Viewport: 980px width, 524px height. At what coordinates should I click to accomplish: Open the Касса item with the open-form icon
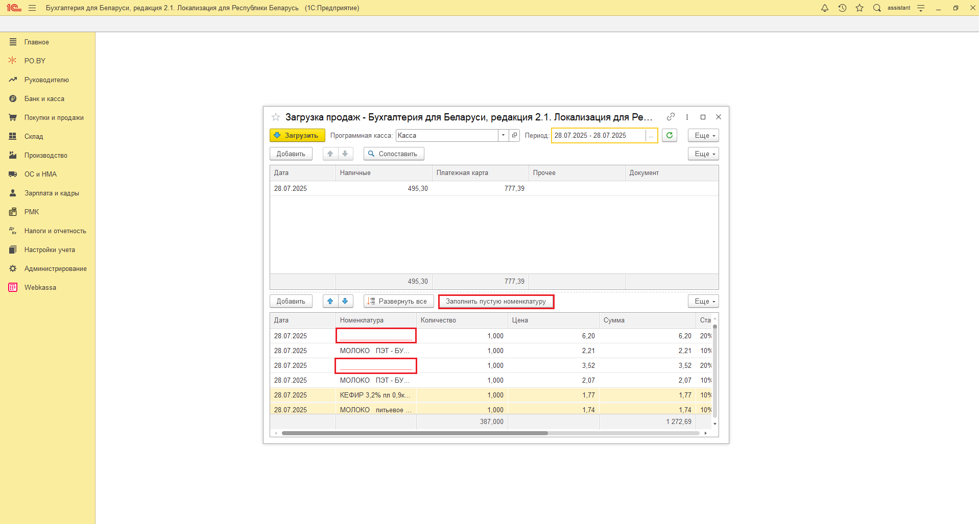tap(514, 135)
